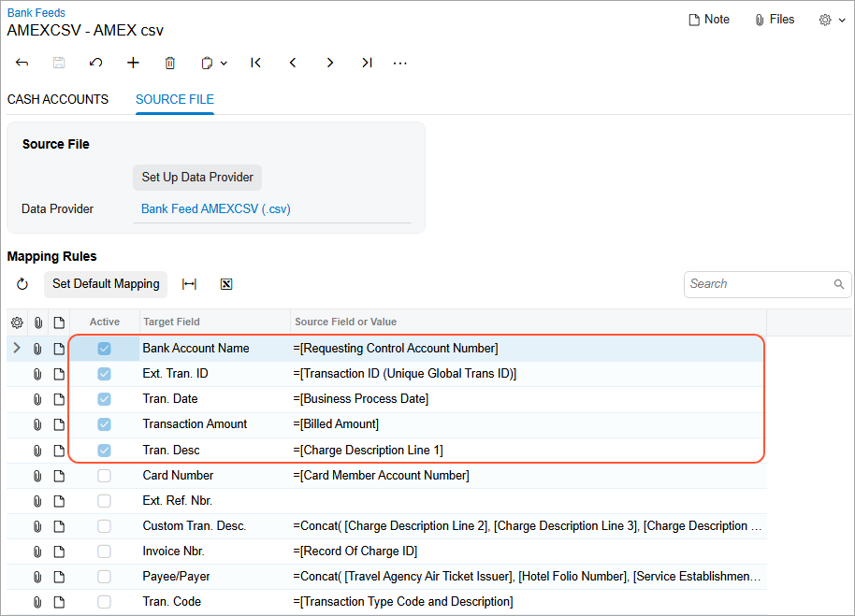The height and width of the screenshot is (616, 855).
Task: Open the Note panel
Action: click(x=709, y=20)
